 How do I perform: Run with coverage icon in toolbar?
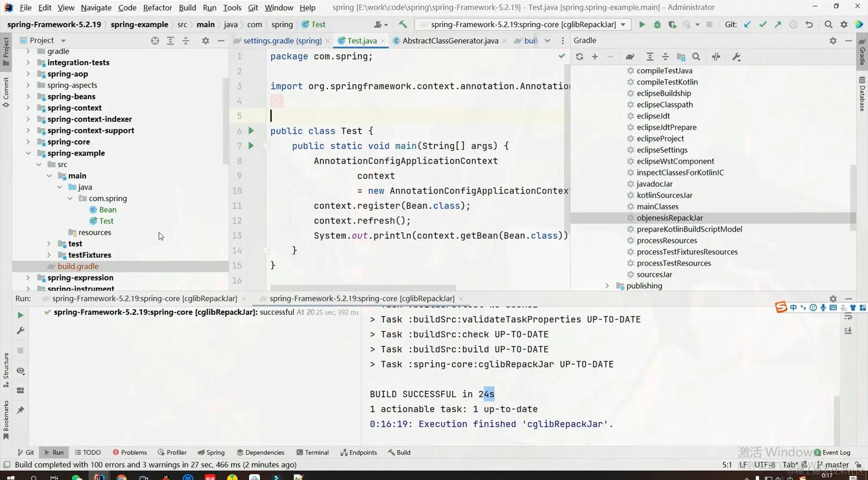[x=673, y=25]
